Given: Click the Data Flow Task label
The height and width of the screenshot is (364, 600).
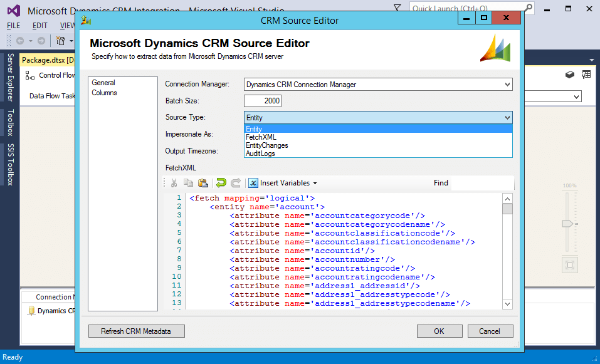Looking at the screenshot, I should [x=52, y=96].
